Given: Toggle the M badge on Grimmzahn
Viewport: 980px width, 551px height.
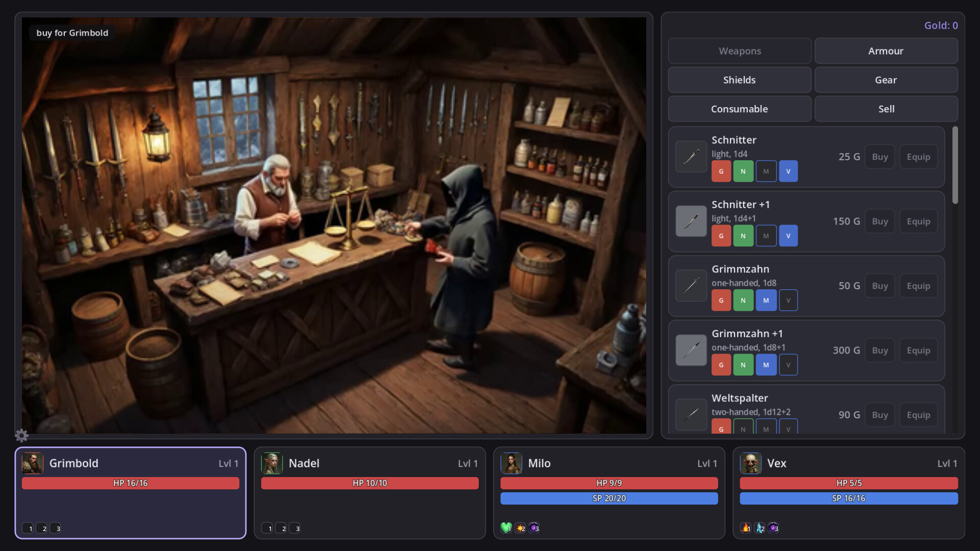Looking at the screenshot, I should click(766, 300).
